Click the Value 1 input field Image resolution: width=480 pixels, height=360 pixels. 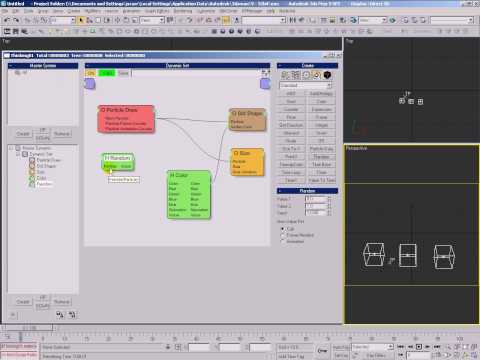(316, 199)
